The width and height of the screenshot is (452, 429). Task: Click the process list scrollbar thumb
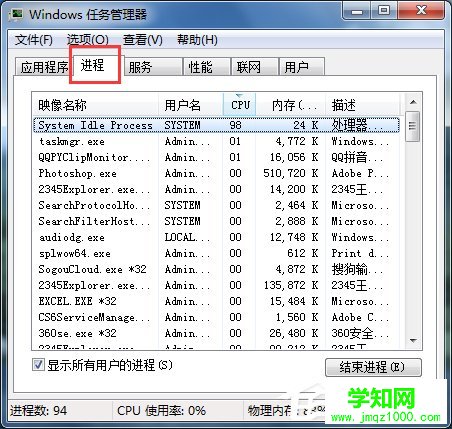point(413,127)
